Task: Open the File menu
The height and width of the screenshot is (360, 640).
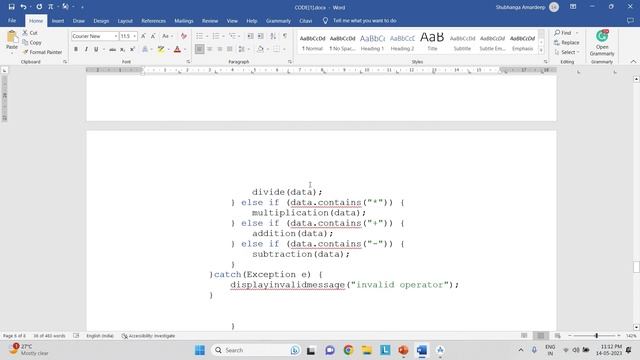Action: [x=12, y=20]
